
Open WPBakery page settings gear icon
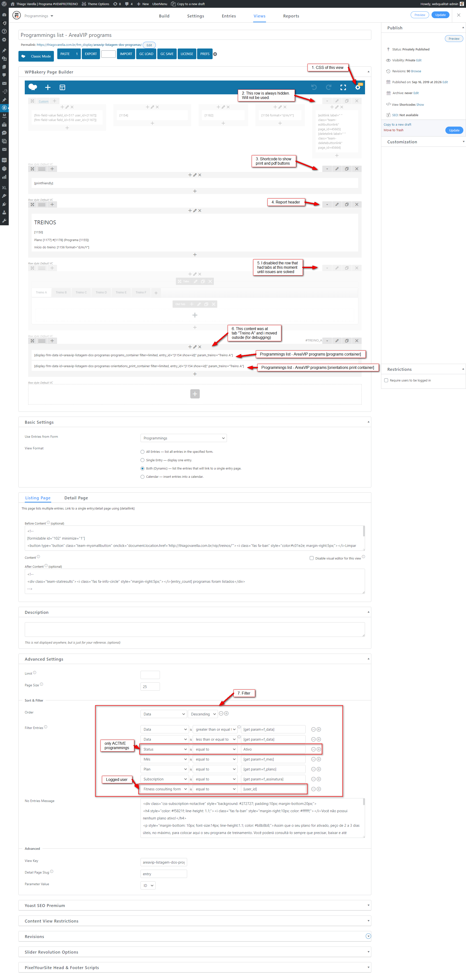[358, 88]
